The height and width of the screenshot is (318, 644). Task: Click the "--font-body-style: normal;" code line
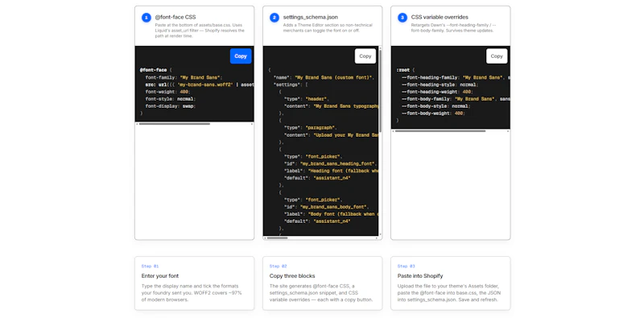[x=436, y=106]
